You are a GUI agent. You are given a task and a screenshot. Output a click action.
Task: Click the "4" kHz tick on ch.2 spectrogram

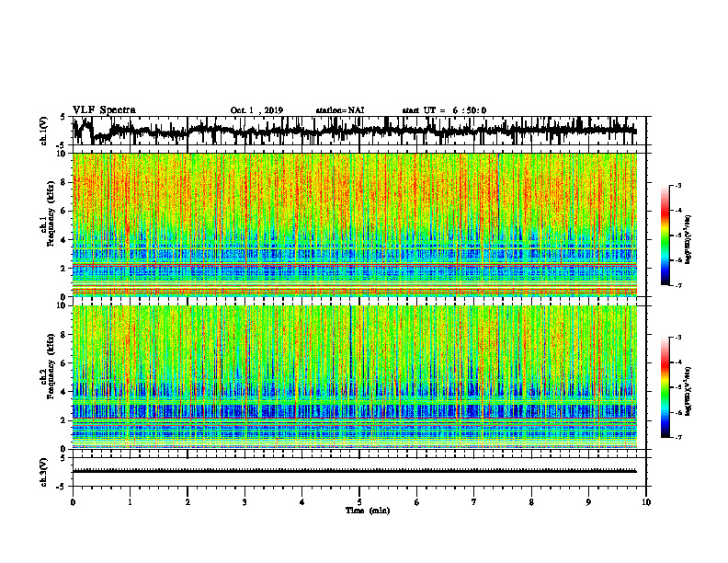click(x=64, y=392)
